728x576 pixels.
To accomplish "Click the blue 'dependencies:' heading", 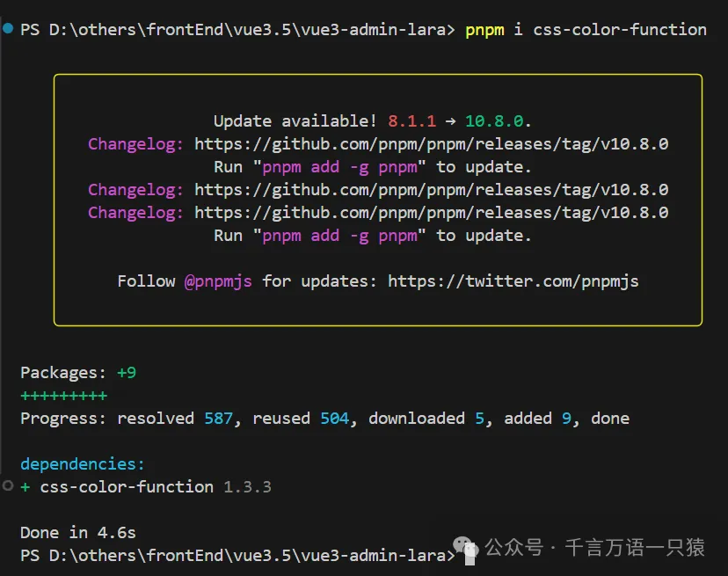I will (x=83, y=464).
